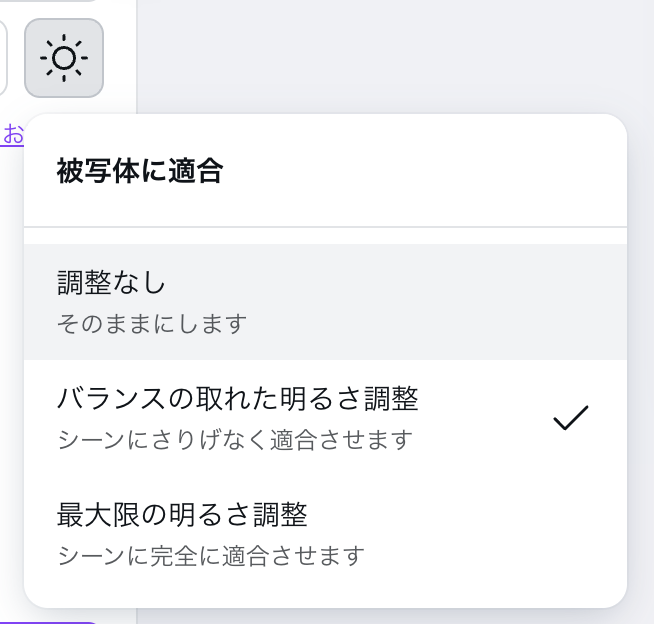Click the highlighted no-adjustment menu row

(x=326, y=302)
